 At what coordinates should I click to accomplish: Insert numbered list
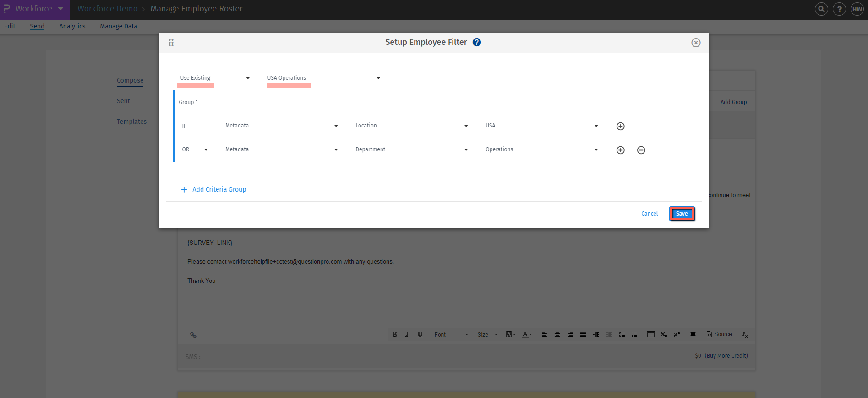[x=634, y=334]
